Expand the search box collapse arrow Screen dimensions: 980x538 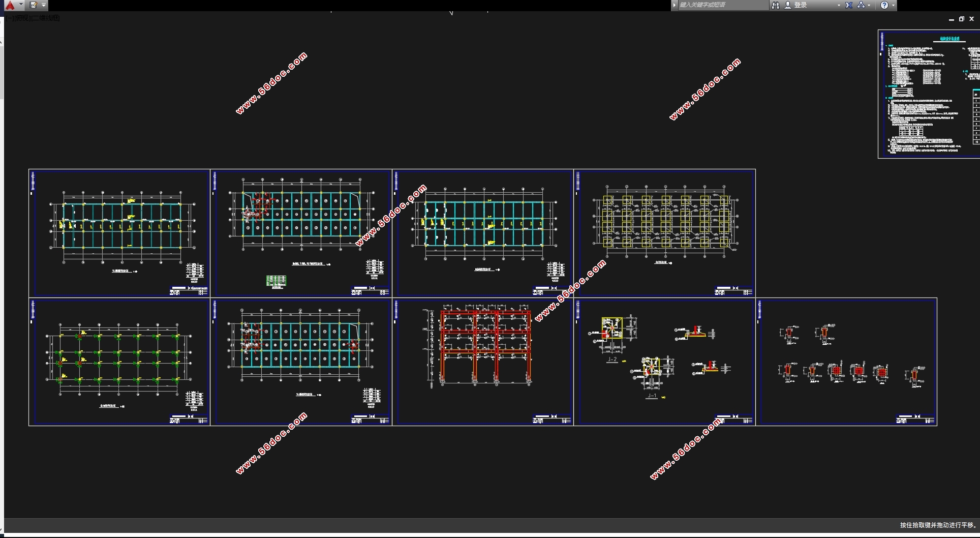pos(675,5)
